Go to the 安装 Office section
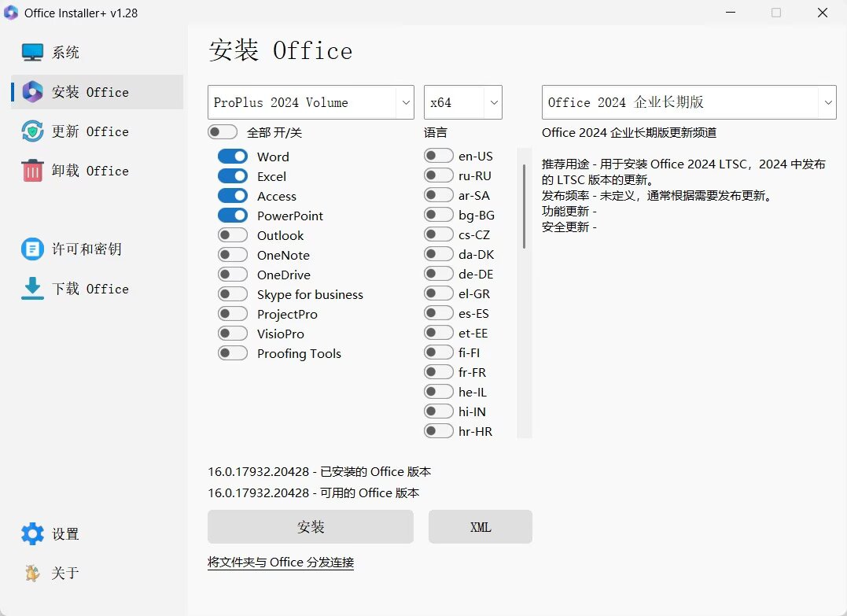This screenshot has height=616, width=847. 98,92
